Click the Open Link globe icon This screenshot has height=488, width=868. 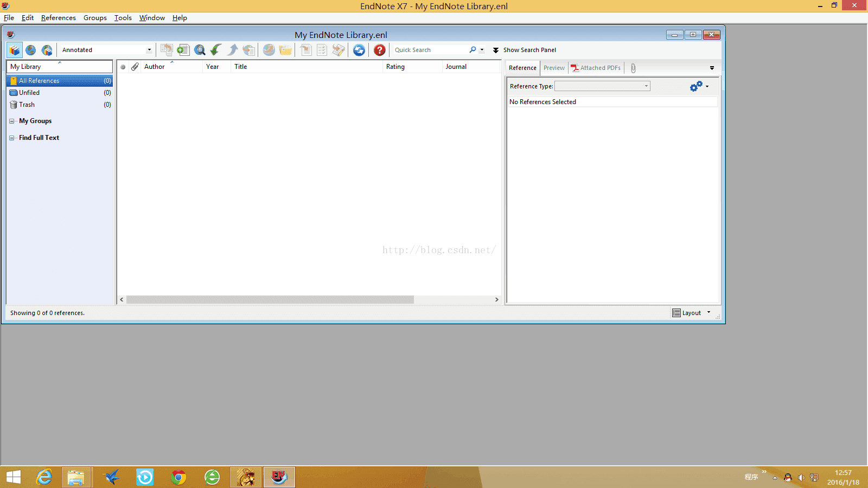pos(269,50)
